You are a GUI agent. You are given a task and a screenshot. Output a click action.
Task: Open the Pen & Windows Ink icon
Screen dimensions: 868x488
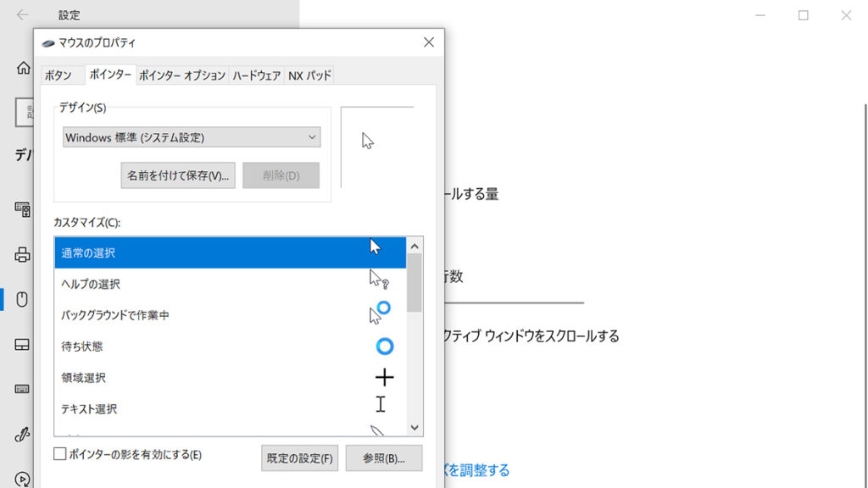(x=23, y=435)
